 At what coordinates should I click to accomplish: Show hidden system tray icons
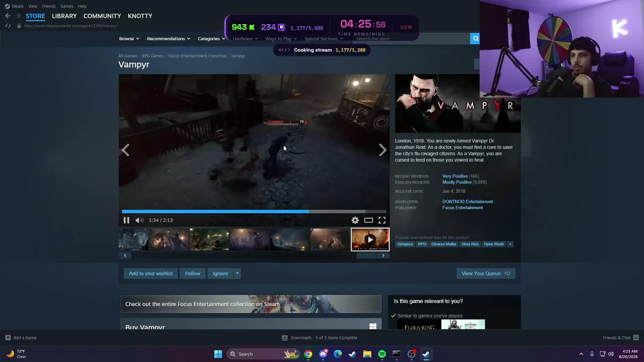pyautogui.click(x=581, y=354)
